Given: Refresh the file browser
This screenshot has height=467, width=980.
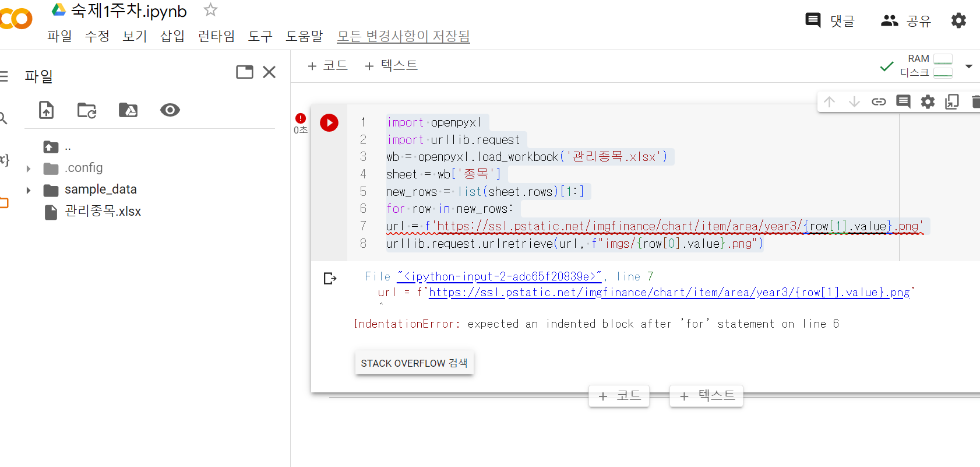Looking at the screenshot, I should click(87, 110).
